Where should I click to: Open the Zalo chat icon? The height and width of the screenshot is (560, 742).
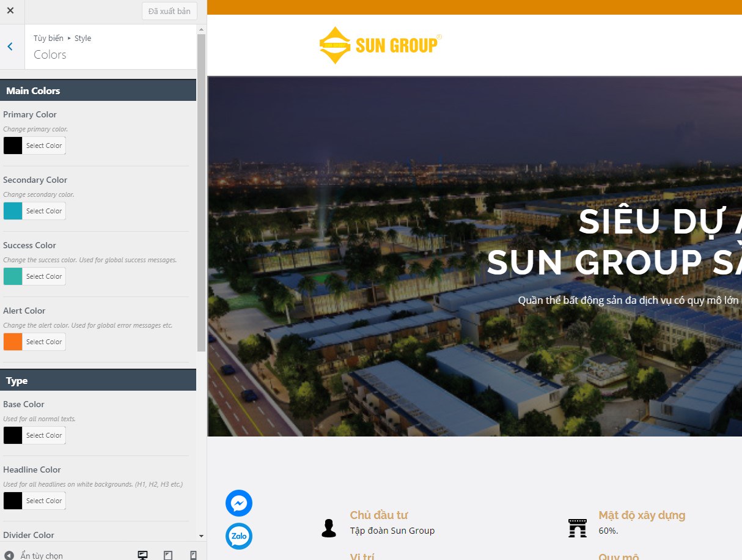239,536
